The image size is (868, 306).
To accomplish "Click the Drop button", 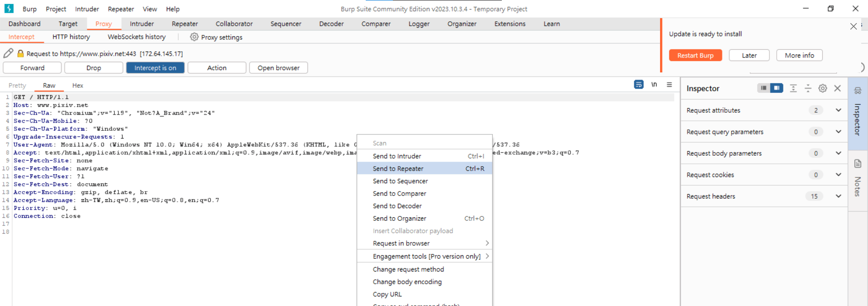I will 94,68.
